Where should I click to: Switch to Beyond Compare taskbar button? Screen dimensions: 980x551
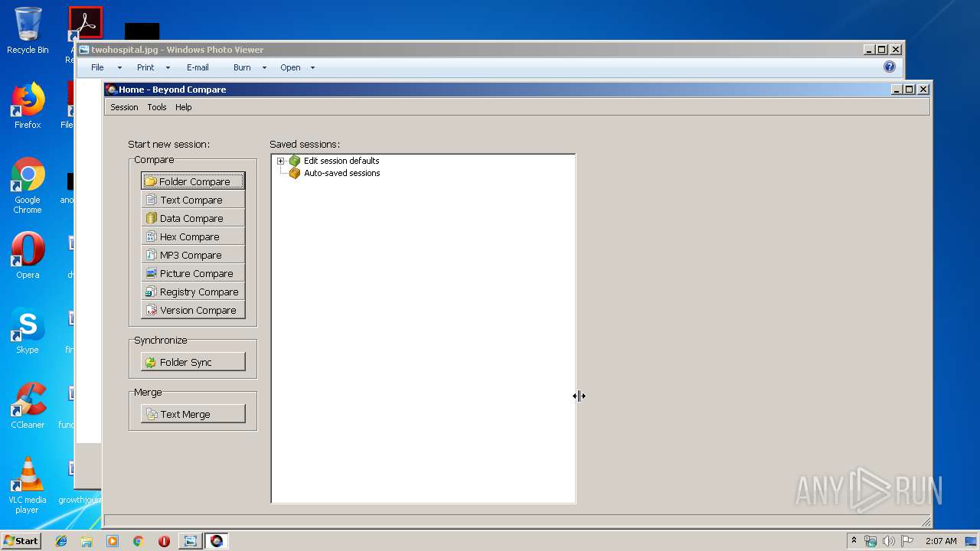click(x=217, y=541)
